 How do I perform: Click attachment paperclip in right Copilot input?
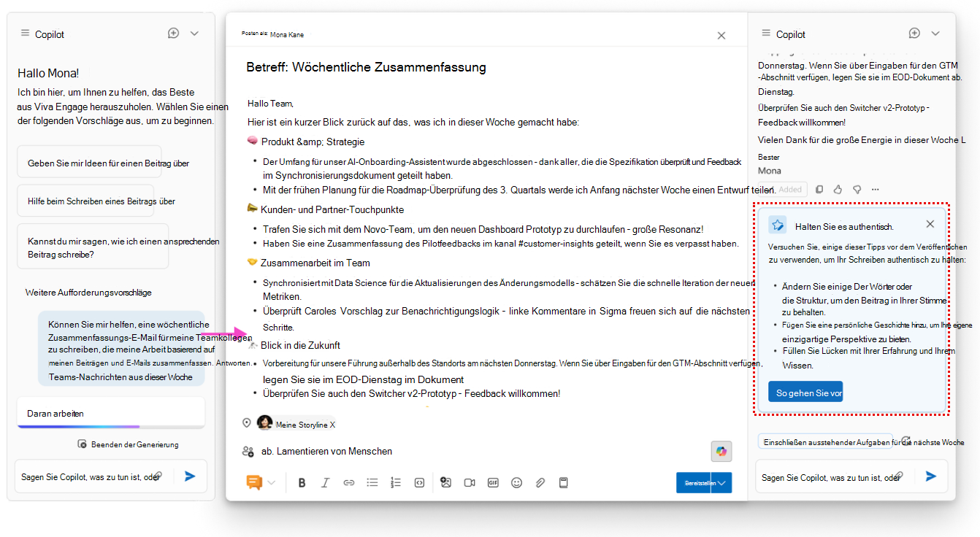899,476
